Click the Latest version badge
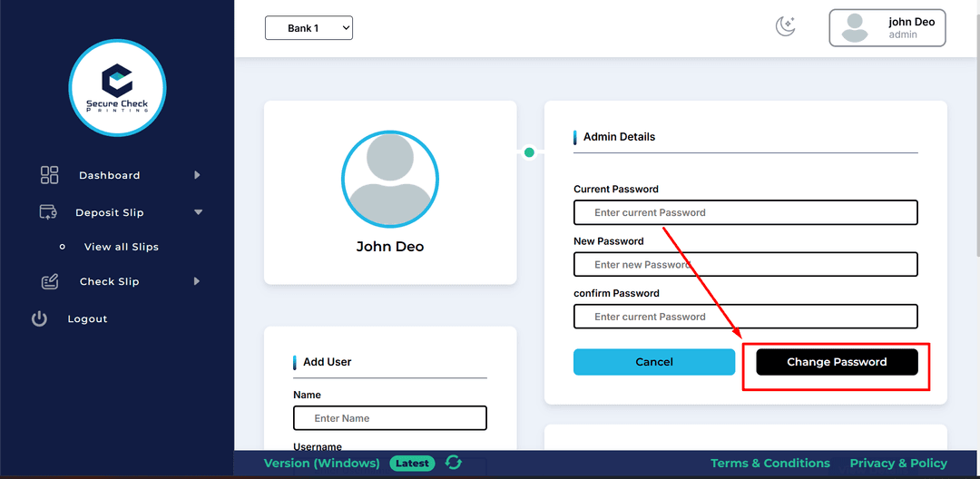The width and height of the screenshot is (980, 479). click(x=413, y=464)
